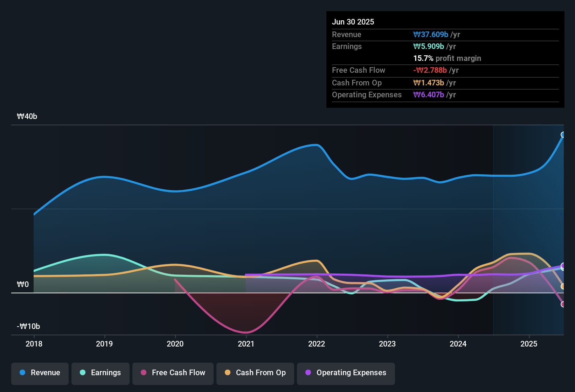Click the 2020 x-axis label

click(x=175, y=344)
